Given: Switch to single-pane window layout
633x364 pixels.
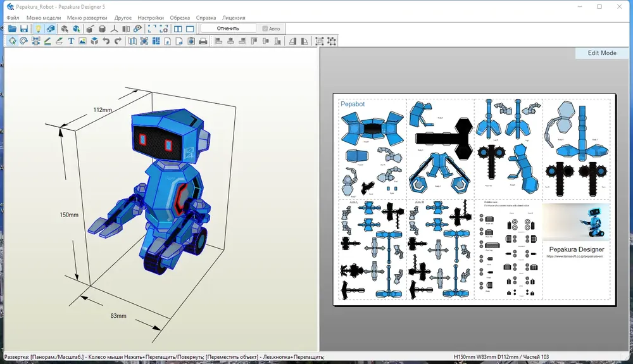Looking at the screenshot, I should 190,28.
